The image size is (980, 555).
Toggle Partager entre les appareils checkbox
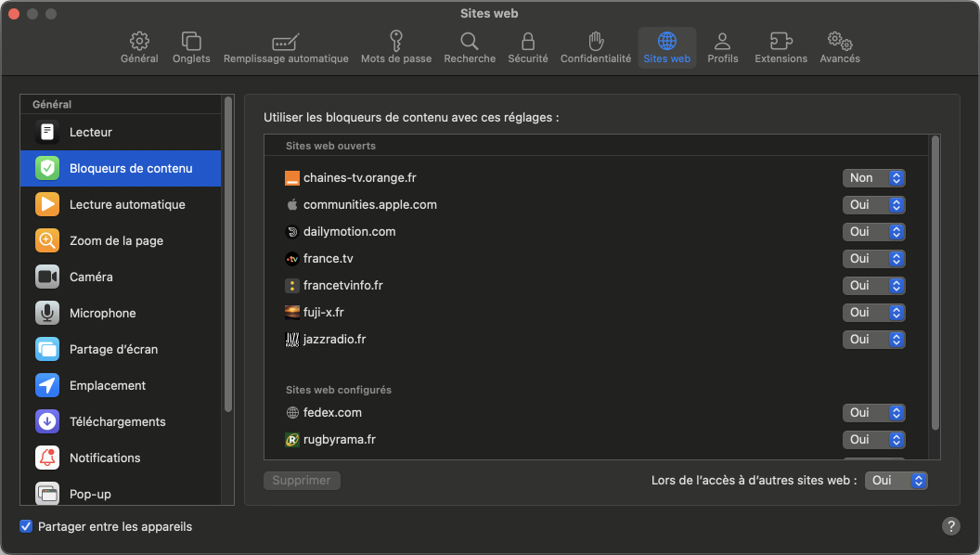coord(26,526)
